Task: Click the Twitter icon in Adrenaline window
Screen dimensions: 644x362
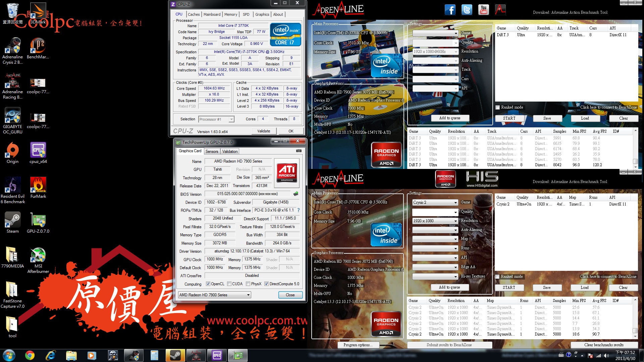Action: pyautogui.click(x=467, y=10)
